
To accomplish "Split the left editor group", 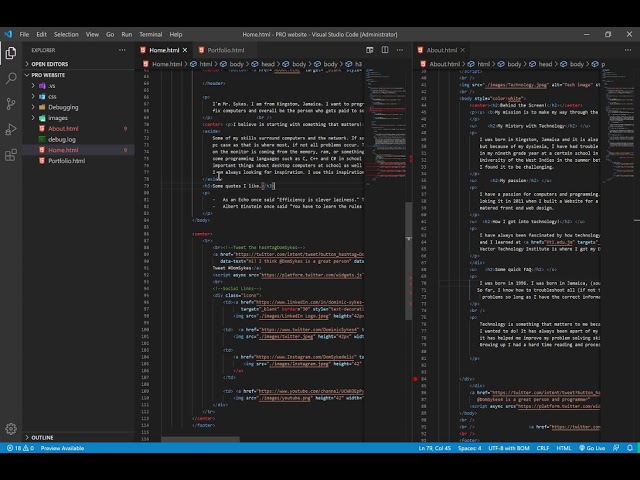I will (x=385, y=50).
